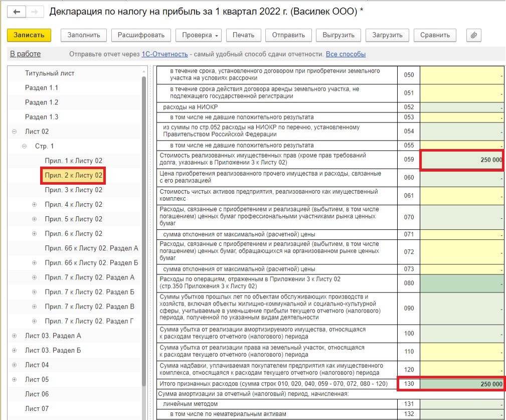The height and width of the screenshot is (420, 506).
Task: Click the Заполнить button
Action: coord(84,35)
